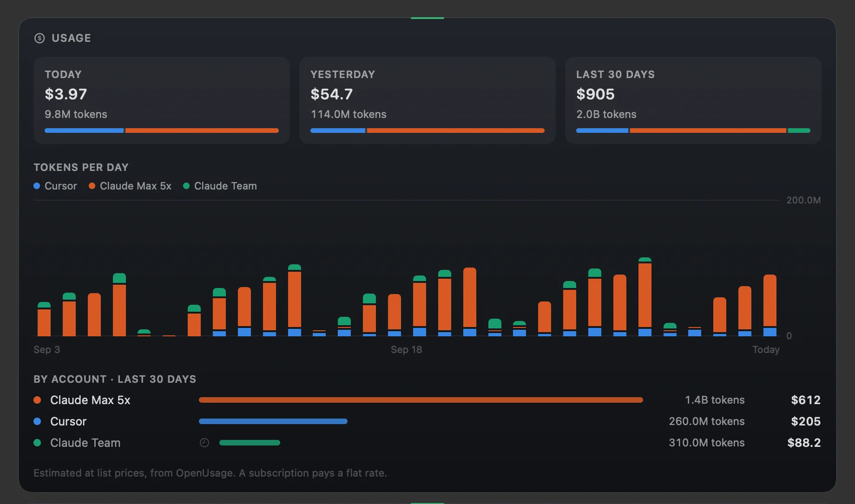This screenshot has width=855, height=504.
Task: Select the green Claude Team legend dot
Action: [x=186, y=186]
